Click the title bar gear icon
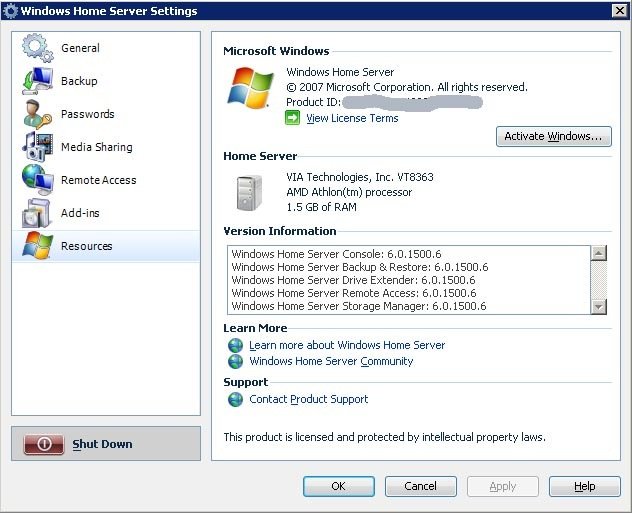Image resolution: width=632 pixels, height=513 pixels. pyautogui.click(x=10, y=11)
